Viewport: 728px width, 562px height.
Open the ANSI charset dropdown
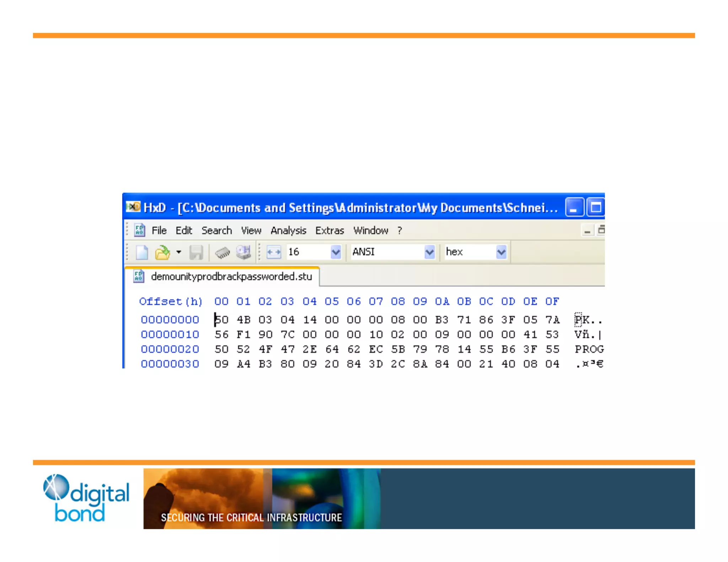tap(429, 252)
